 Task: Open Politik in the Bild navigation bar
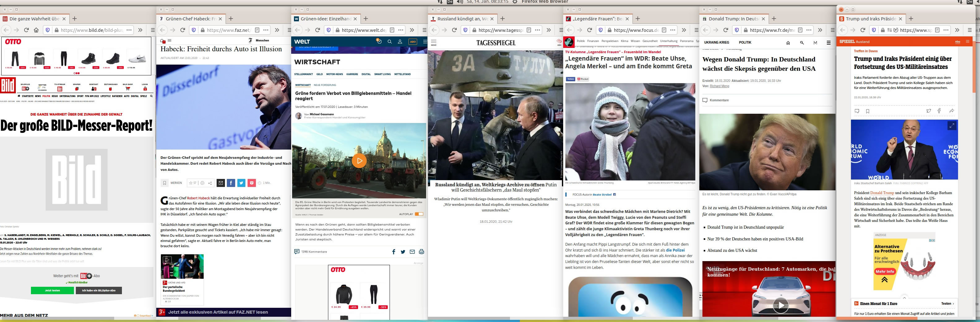point(46,96)
